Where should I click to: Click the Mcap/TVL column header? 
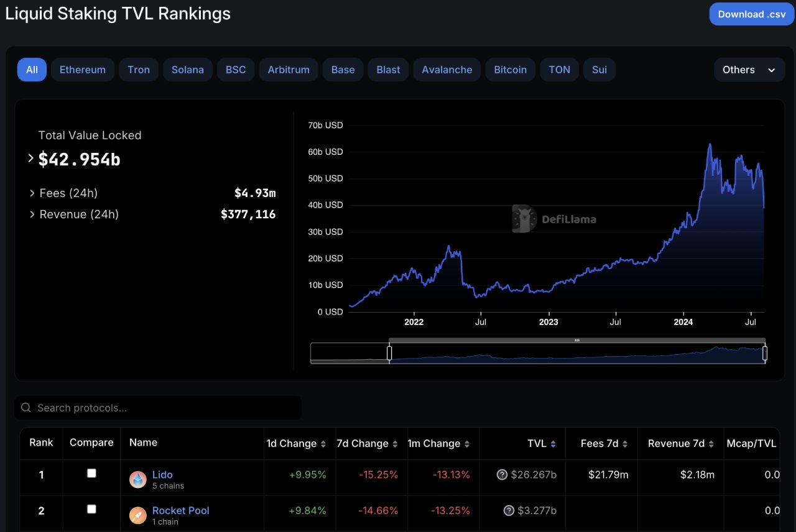pos(751,443)
